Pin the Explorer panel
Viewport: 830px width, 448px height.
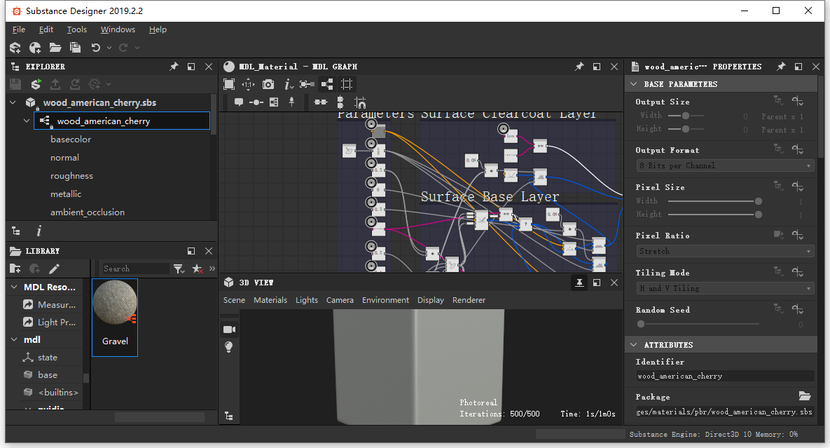174,67
